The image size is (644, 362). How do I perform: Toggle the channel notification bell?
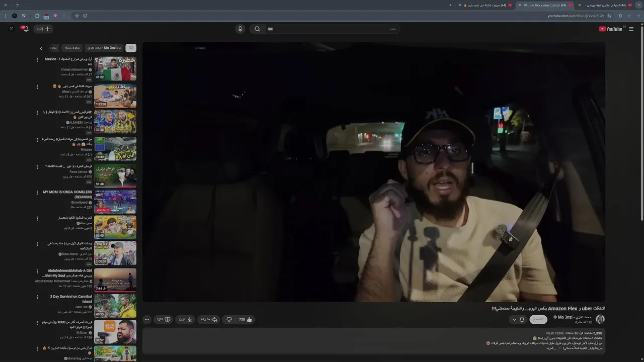pyautogui.click(x=522, y=319)
